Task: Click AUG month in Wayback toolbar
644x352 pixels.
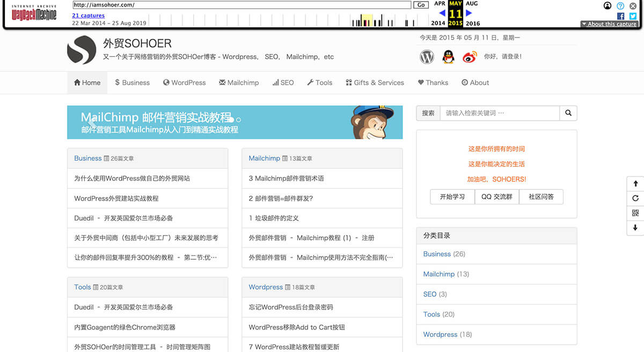Action: (472, 4)
